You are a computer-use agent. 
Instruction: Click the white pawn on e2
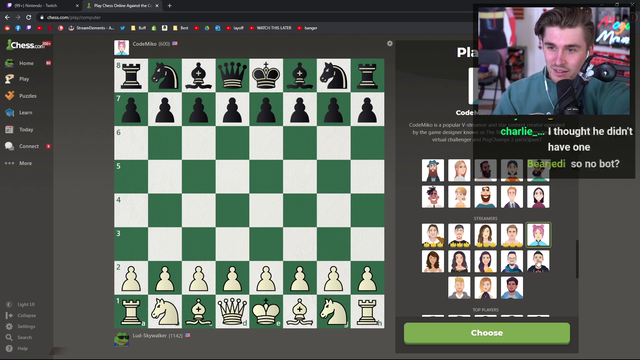click(266, 278)
